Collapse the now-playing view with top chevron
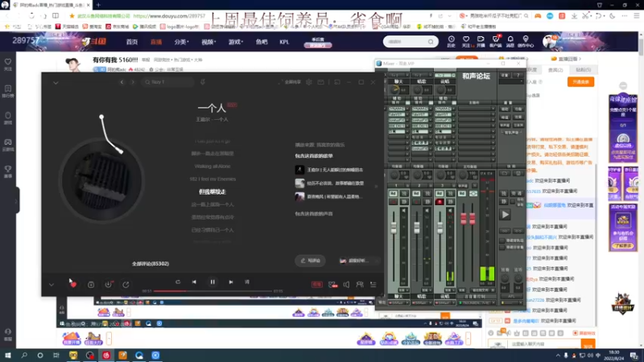The width and height of the screenshot is (644, 362). pyautogui.click(x=56, y=83)
